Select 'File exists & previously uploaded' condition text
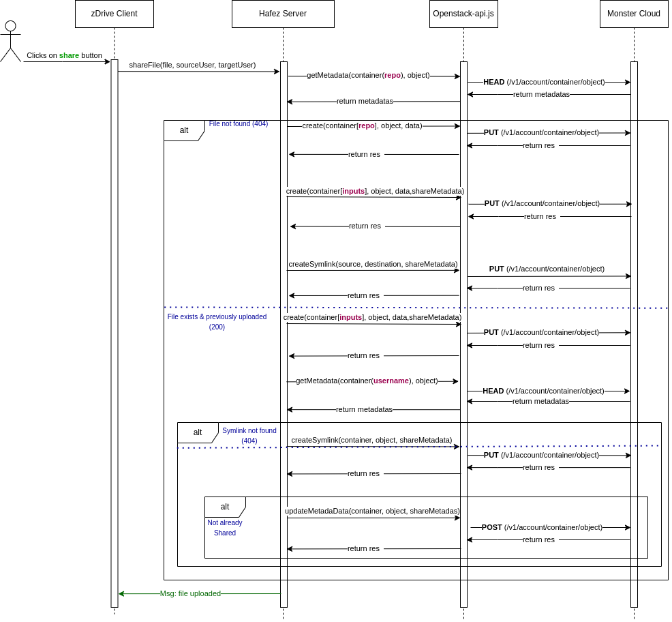The width and height of the screenshot is (672, 622). pos(217,316)
